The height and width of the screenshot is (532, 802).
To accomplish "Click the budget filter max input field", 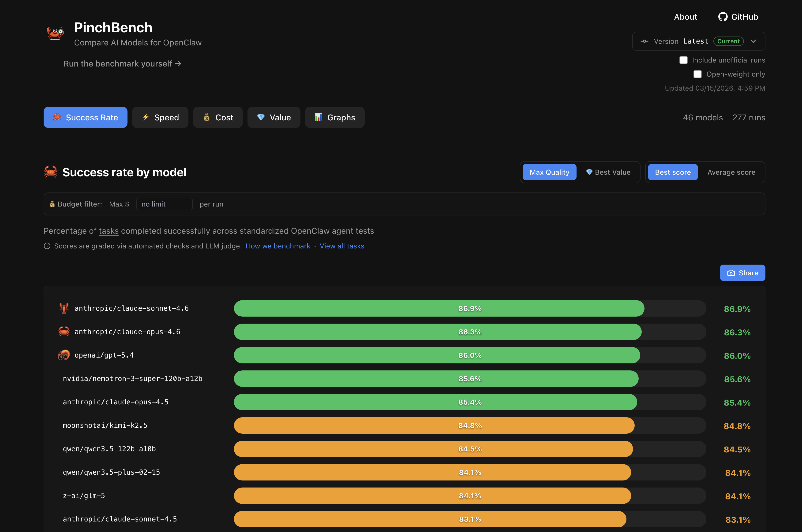I will point(164,204).
